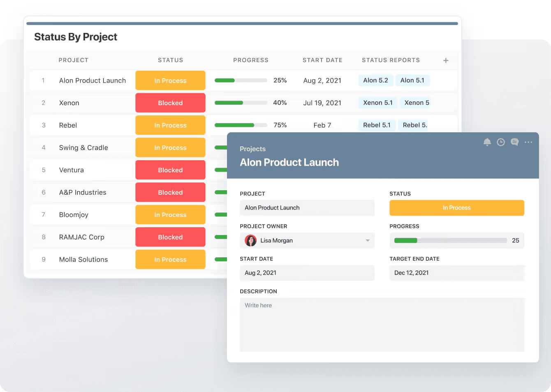Viewport: 551px width, 392px height.
Task: Click the Rebel 5.1 report link
Action: click(377, 125)
